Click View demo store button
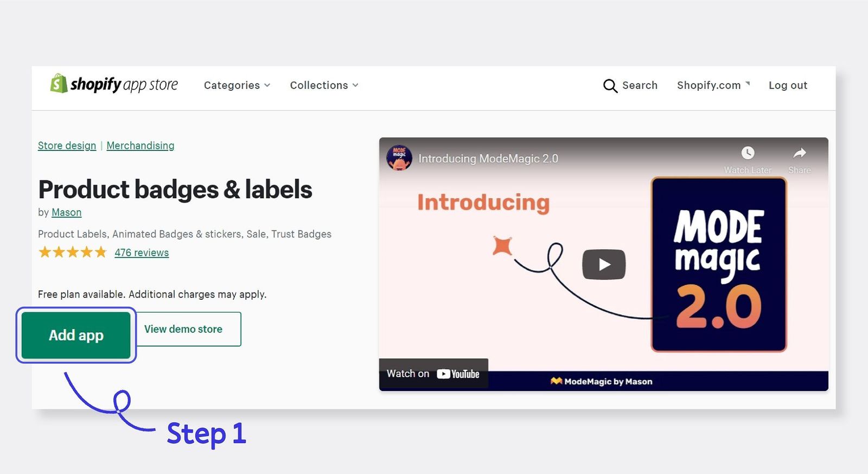This screenshot has height=474, width=868. 183,329
